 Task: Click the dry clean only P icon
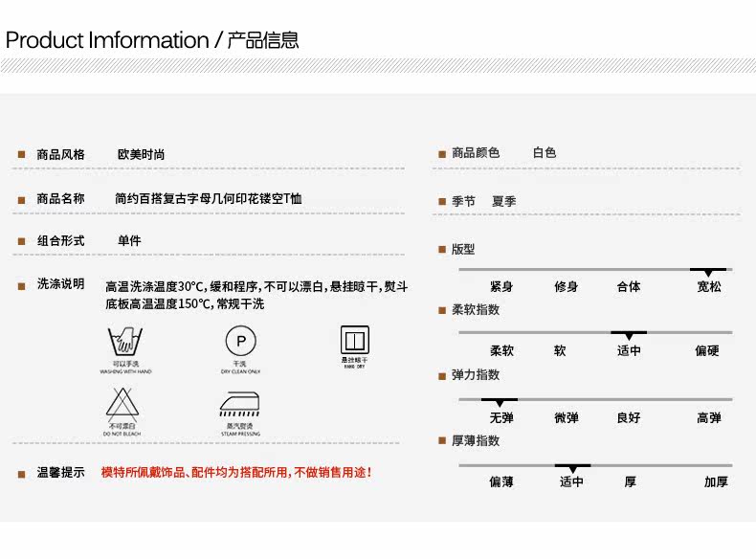tap(240, 341)
